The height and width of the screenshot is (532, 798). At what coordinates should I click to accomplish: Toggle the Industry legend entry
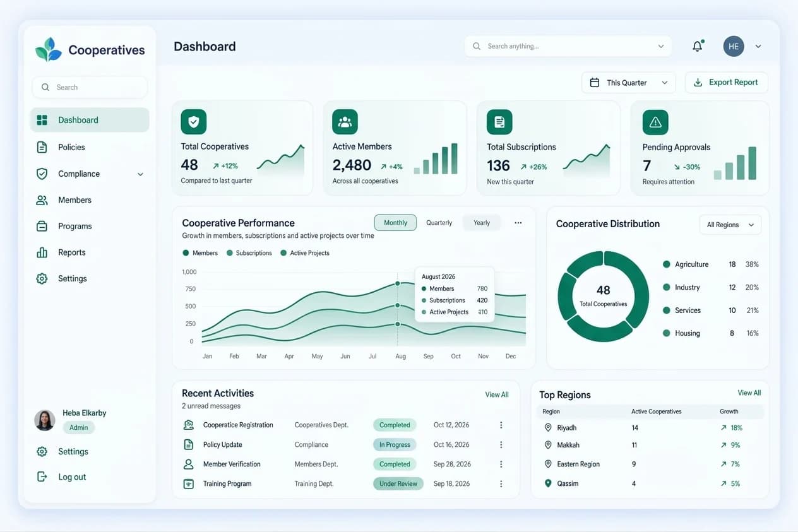click(x=711, y=287)
